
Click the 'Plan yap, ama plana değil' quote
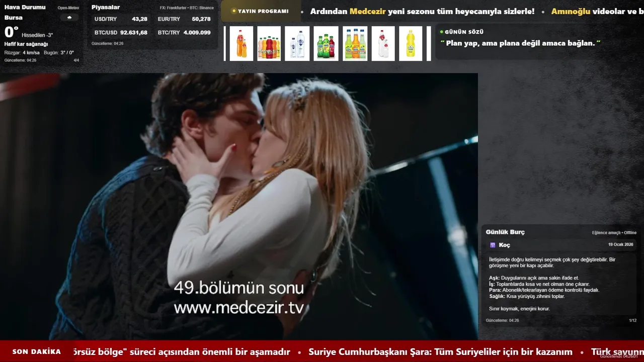coord(520,43)
